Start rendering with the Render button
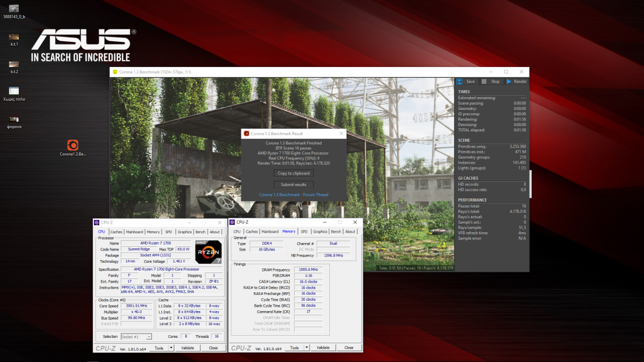Screen dimensions: 644x362 516,82
